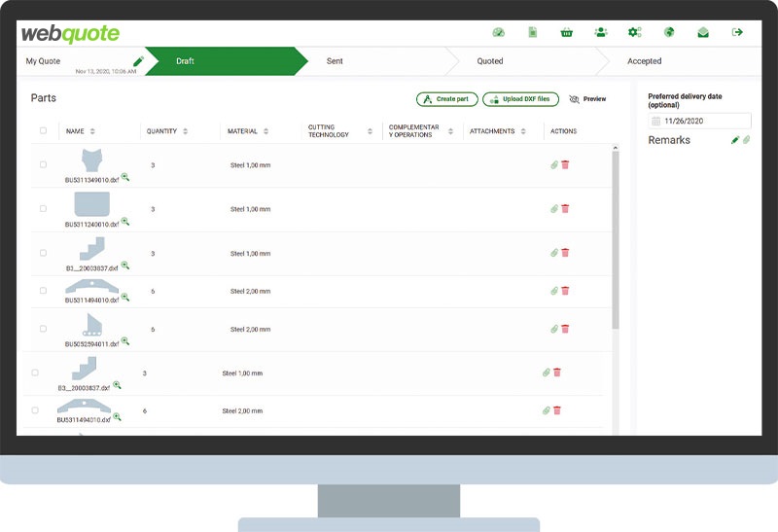Viewport: 778px width, 532px height.
Task: Click the globe language icon
Action: tap(669, 32)
